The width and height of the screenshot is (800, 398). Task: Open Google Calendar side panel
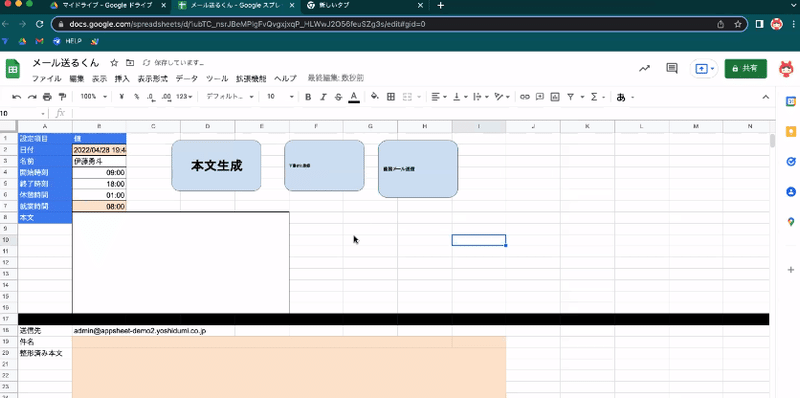pyautogui.click(x=791, y=102)
